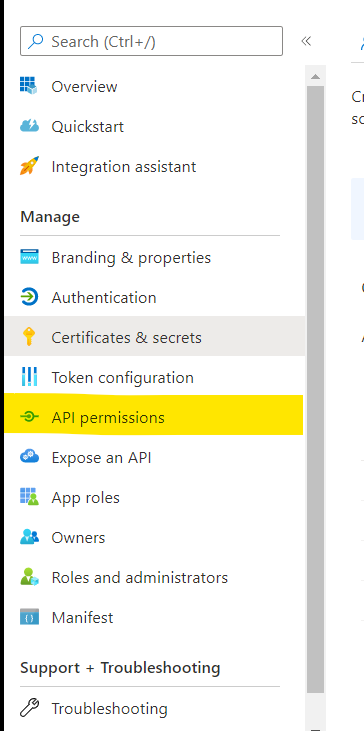Image resolution: width=364 pixels, height=731 pixels.
Task: Click the Overview grid icon
Action: click(x=29, y=86)
